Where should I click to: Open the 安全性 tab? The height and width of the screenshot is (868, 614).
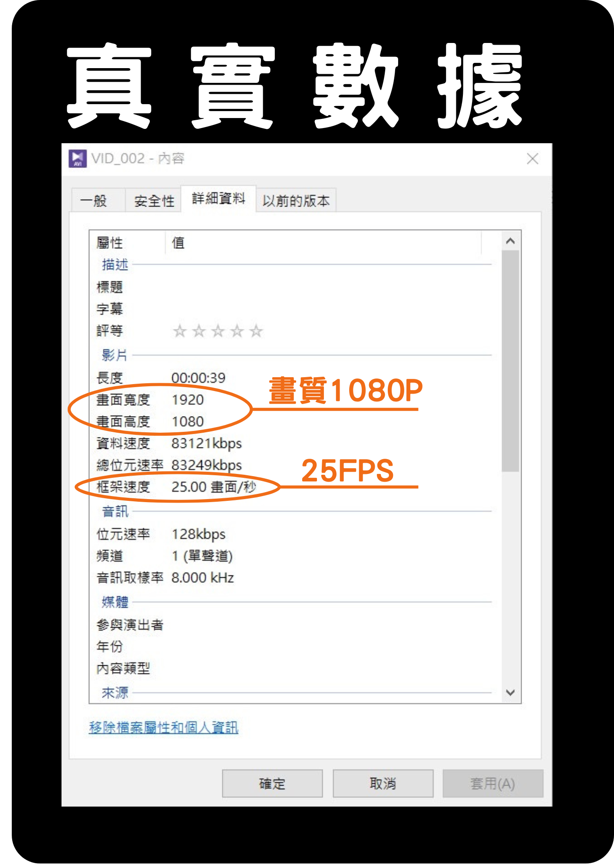[x=154, y=201]
